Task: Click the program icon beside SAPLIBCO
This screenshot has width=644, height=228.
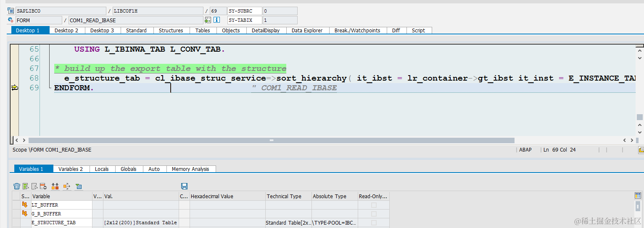Action: coord(11,11)
